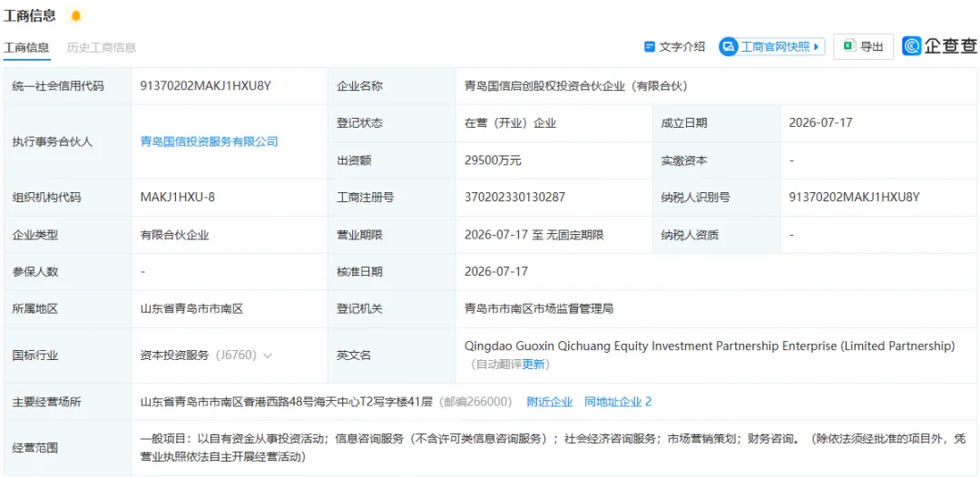Click the 企查查 logo

click(939, 46)
